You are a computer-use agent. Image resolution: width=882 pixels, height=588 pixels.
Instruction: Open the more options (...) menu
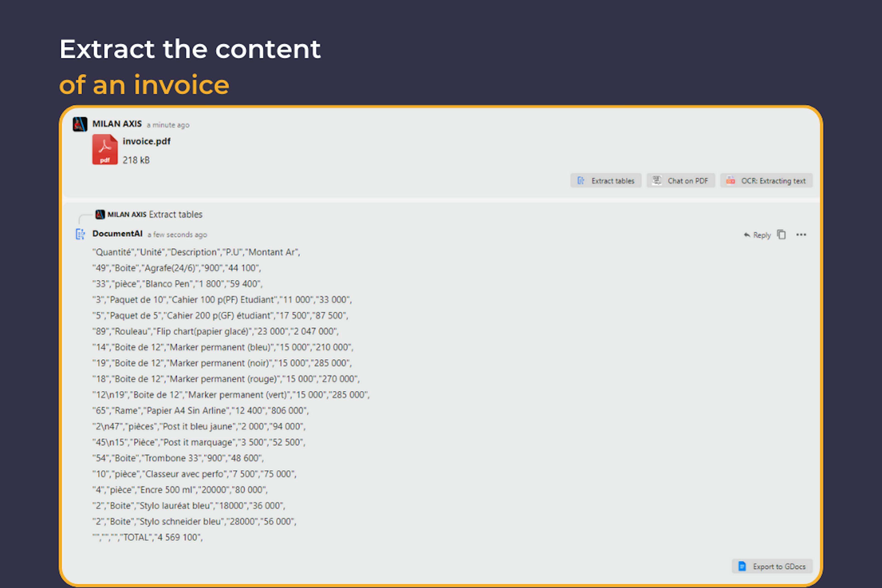coord(801,234)
